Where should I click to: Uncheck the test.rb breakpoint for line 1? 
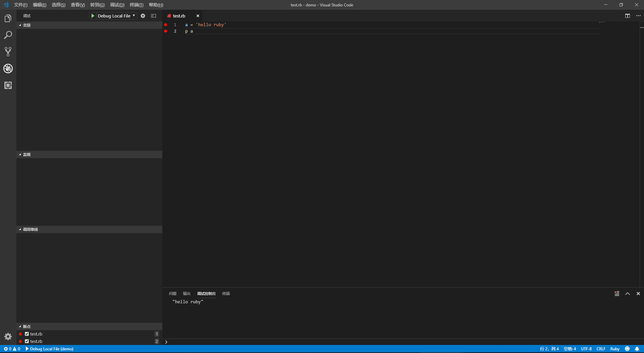(27, 334)
